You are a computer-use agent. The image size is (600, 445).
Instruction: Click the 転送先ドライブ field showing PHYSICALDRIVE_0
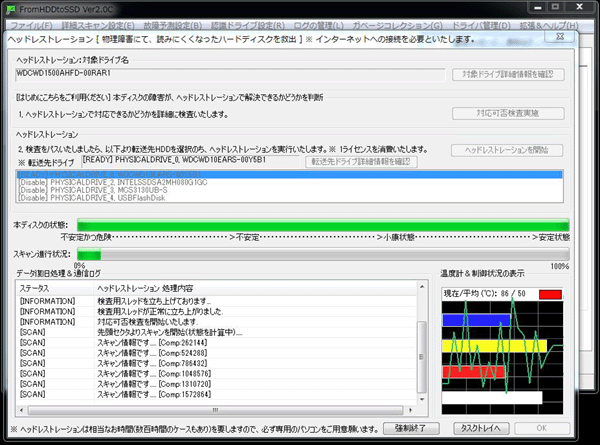190,161
